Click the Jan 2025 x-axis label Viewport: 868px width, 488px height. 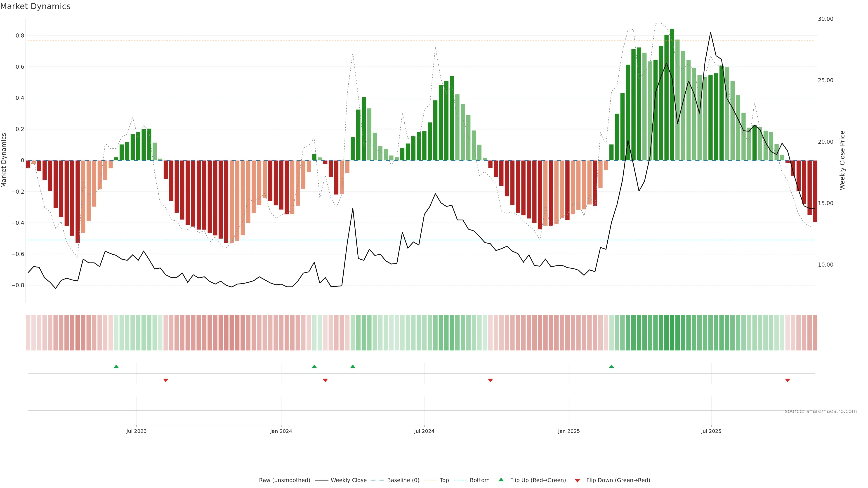(569, 431)
